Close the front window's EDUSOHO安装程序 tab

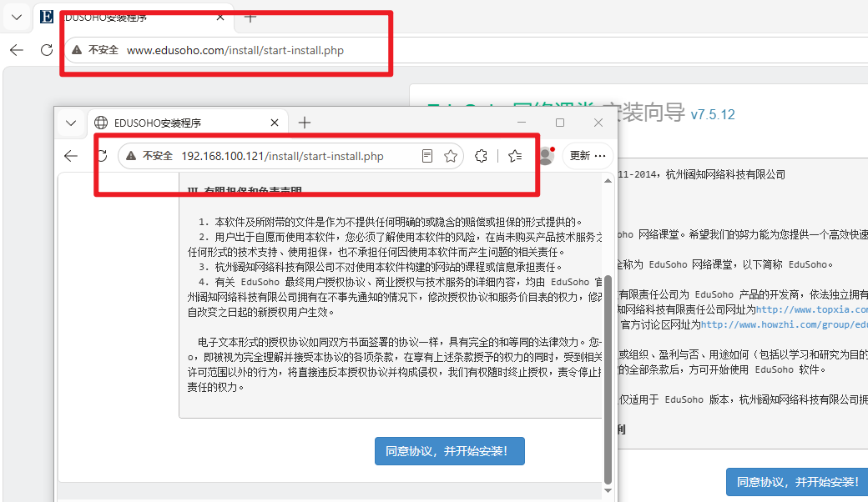pyautogui.click(x=275, y=123)
